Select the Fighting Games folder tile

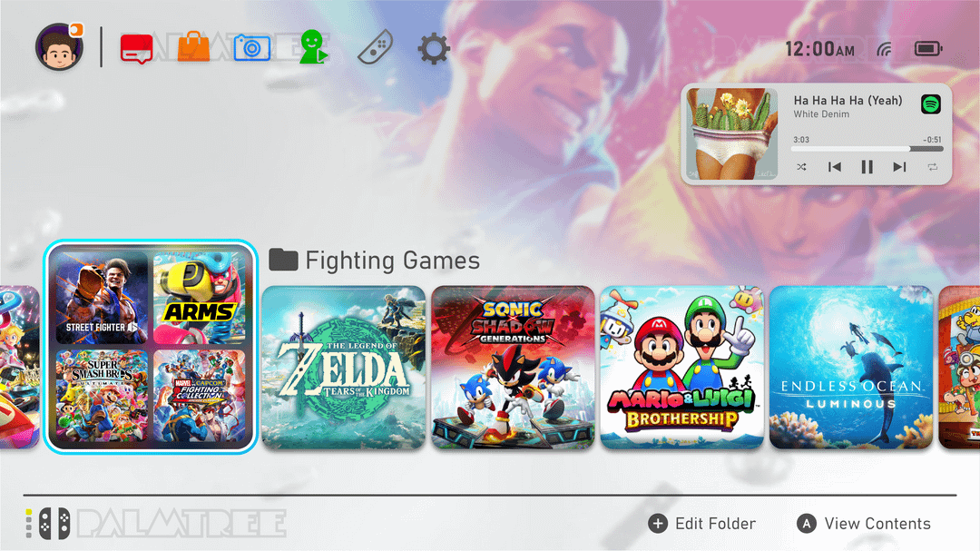(151, 347)
